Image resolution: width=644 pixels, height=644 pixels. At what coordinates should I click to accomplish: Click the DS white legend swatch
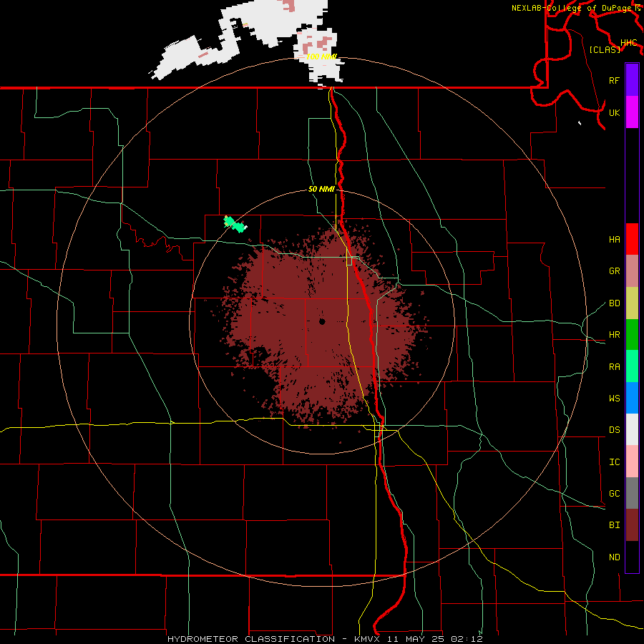pyautogui.click(x=632, y=429)
